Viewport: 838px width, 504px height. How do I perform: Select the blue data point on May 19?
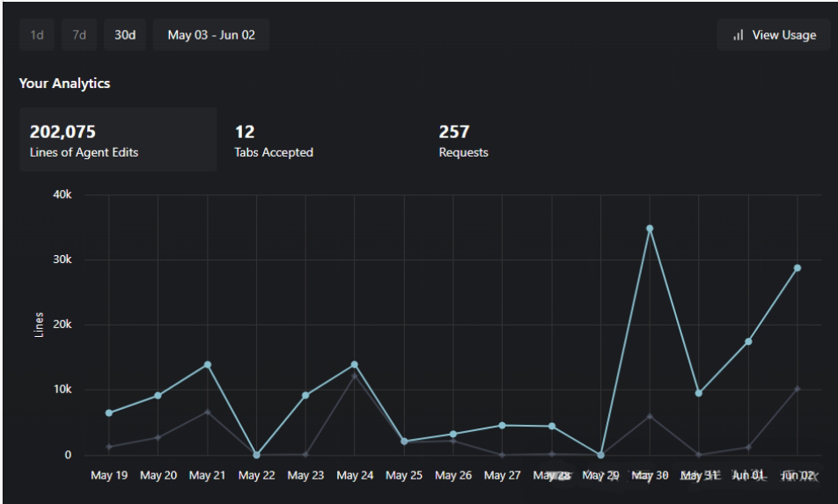click(x=109, y=413)
